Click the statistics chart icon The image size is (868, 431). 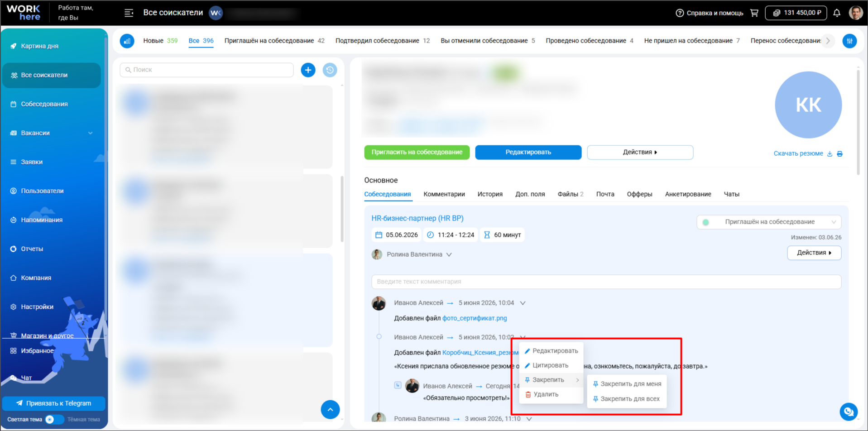coord(127,41)
